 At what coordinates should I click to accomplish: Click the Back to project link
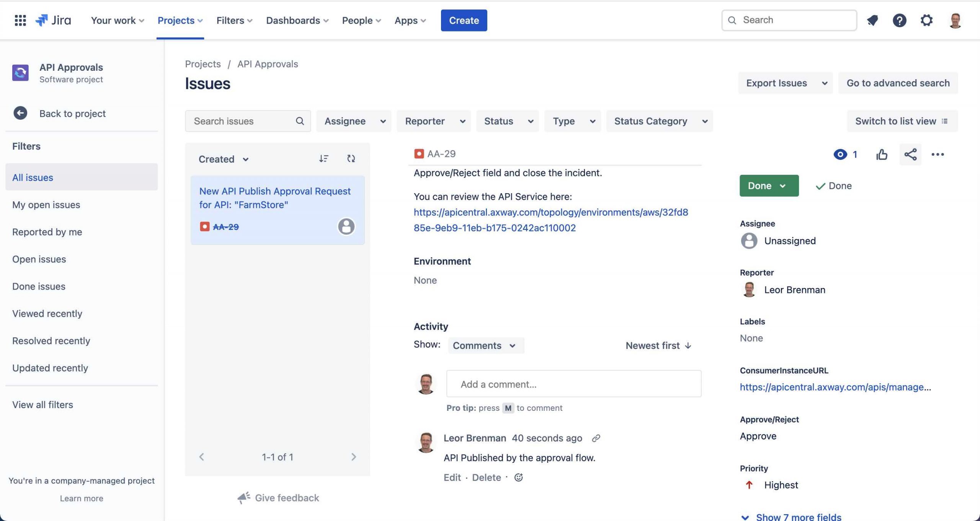[x=72, y=113]
